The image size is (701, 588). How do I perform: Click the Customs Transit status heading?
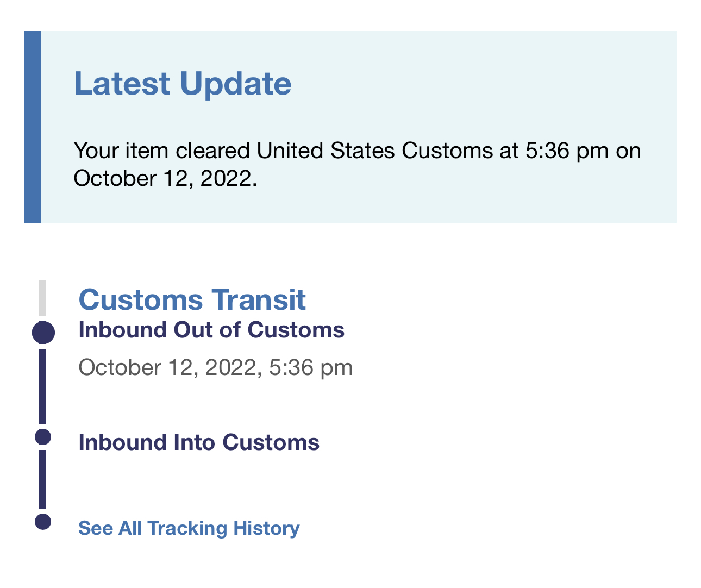pos(192,299)
